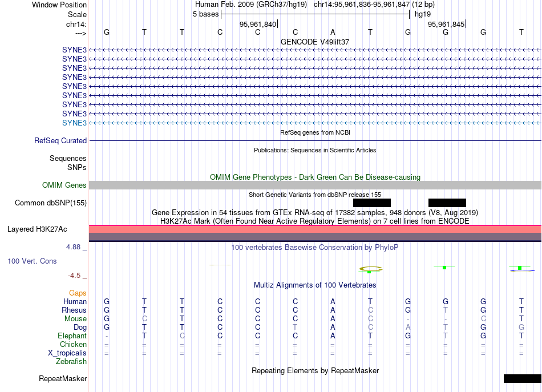This screenshot has width=542, height=392.
Task: Click the Zebrafish species label
Action: [x=71, y=361]
